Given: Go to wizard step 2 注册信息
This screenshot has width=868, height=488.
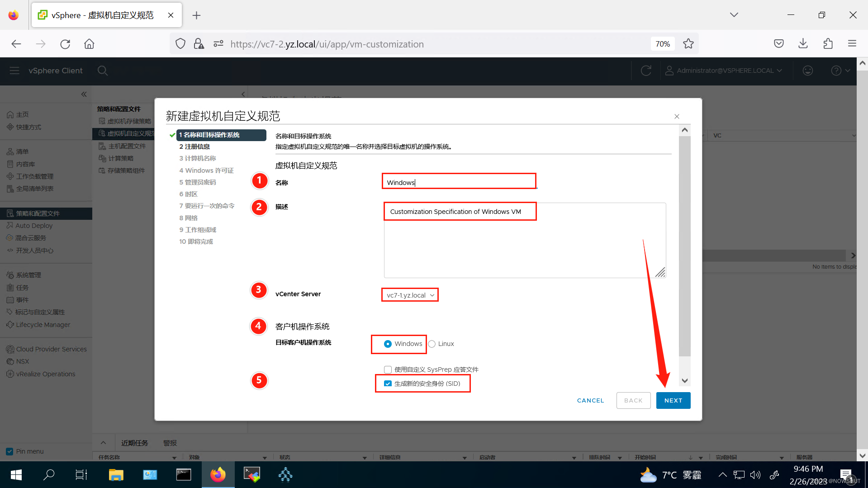Looking at the screenshot, I should click(x=194, y=147).
